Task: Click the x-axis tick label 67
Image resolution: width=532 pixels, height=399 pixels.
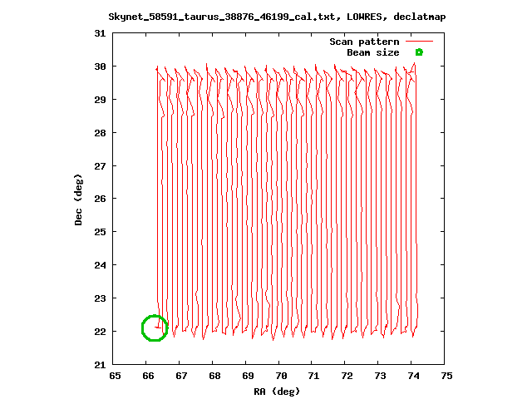Action: click(181, 376)
